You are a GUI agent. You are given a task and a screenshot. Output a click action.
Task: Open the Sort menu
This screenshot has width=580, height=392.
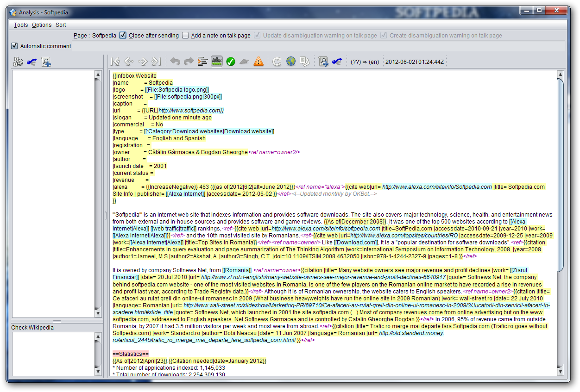tap(61, 25)
